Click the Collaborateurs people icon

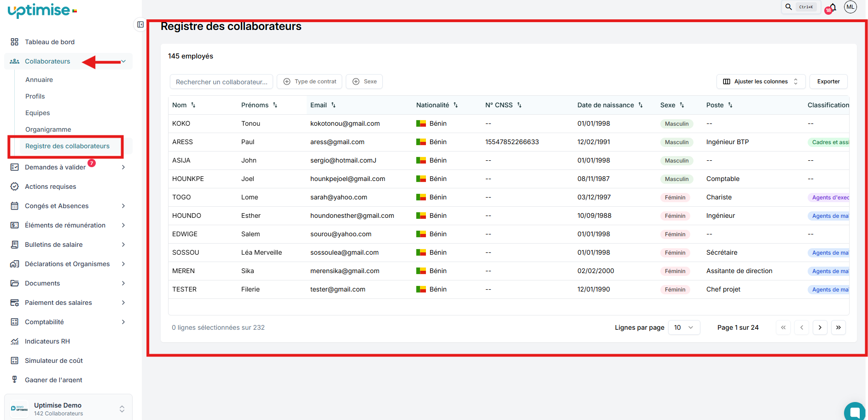pos(15,61)
